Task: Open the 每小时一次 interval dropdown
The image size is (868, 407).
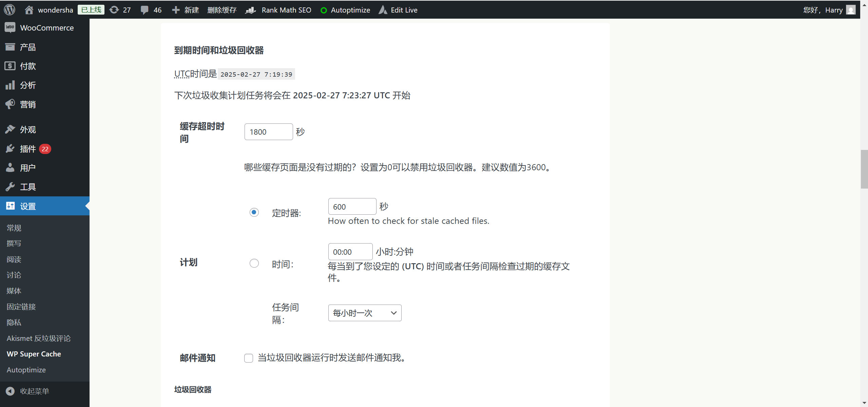Action: coord(364,313)
